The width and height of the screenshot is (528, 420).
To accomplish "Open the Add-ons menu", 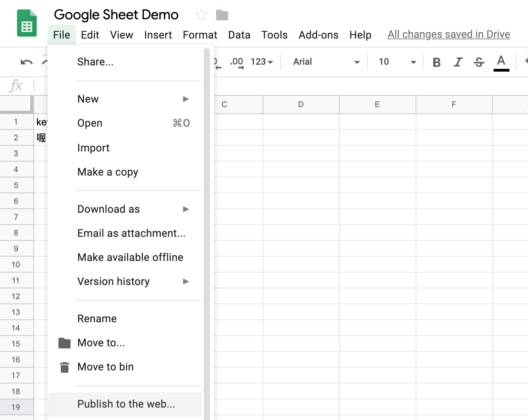I will 318,35.
